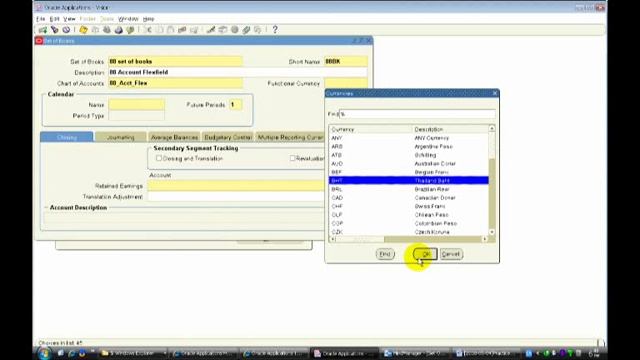The image size is (640, 360).
Task: Click the Delete Record toolbar icon
Action: tap(194, 30)
